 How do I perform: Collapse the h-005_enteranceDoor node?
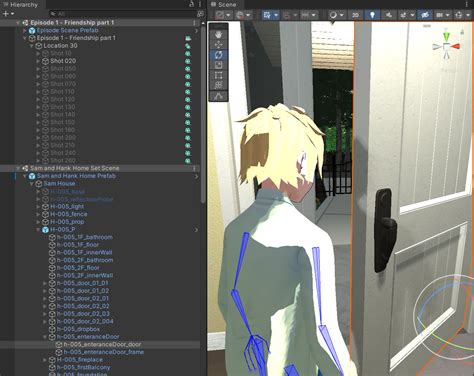(45, 337)
